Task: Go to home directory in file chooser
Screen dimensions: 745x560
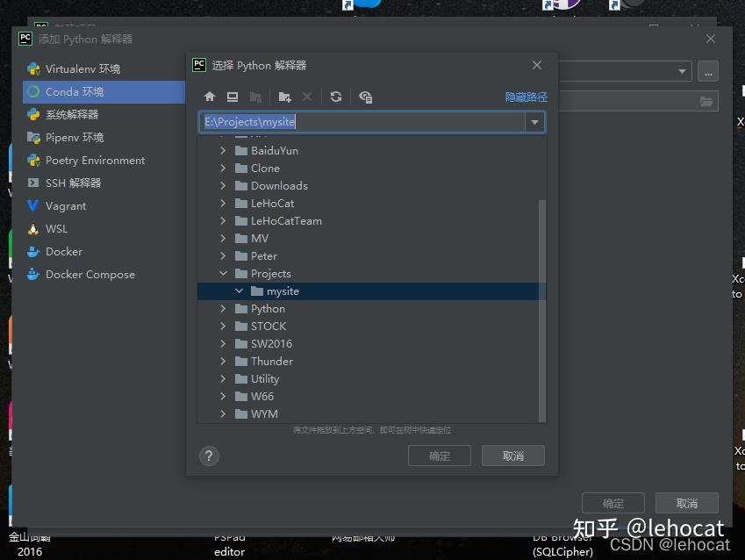Action: (210, 97)
